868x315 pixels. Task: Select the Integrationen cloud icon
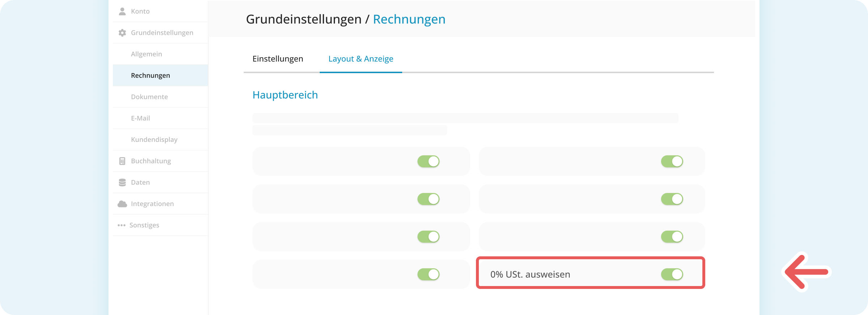pos(122,203)
